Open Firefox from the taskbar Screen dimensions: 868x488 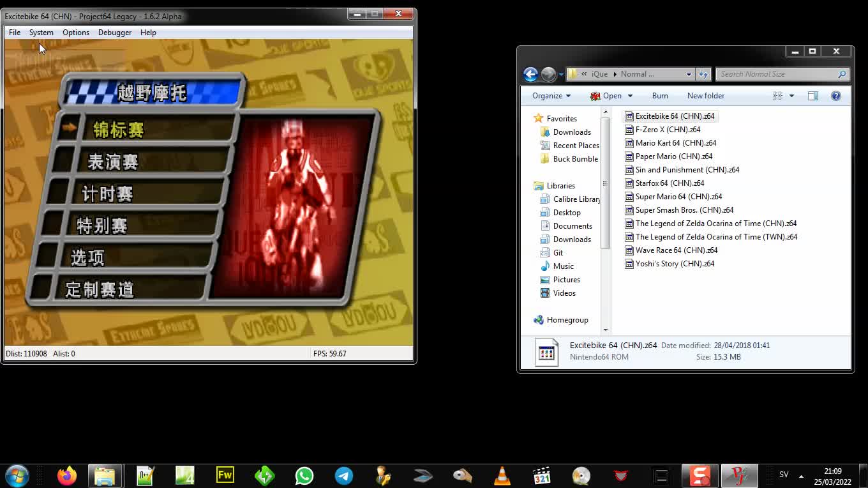coord(66,476)
